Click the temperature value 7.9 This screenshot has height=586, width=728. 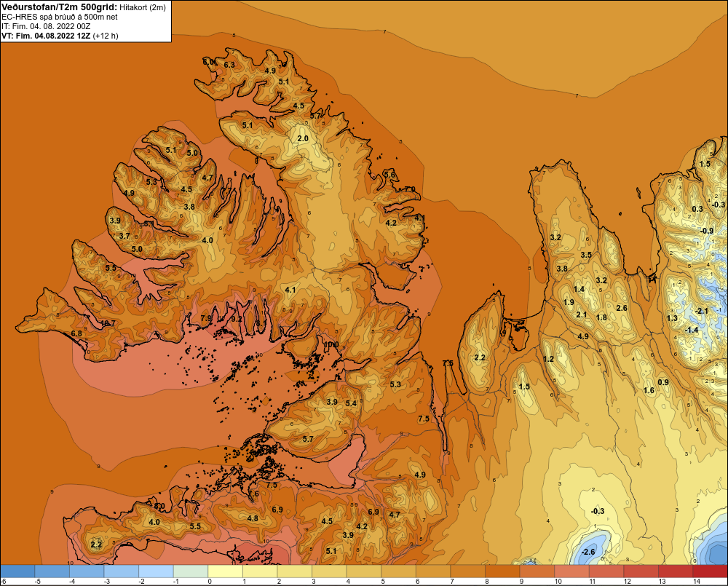pos(206,318)
